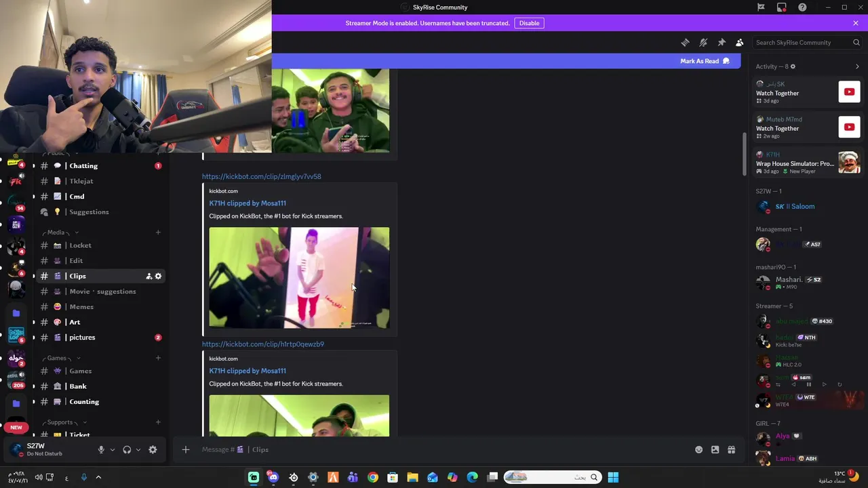Open the Help question mark icon
Viewport: 868px width, 488px height.
(802, 7)
